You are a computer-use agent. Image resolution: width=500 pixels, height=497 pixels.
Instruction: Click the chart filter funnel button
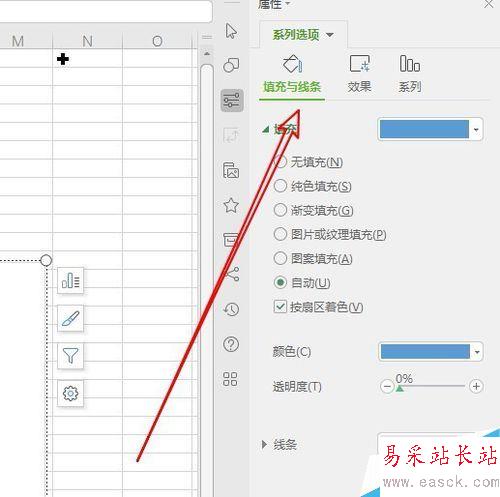click(x=70, y=356)
